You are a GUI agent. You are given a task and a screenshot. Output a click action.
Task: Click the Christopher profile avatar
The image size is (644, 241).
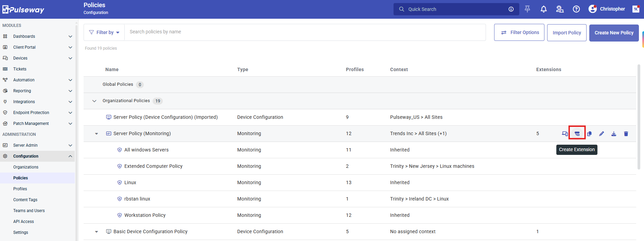coord(593,9)
